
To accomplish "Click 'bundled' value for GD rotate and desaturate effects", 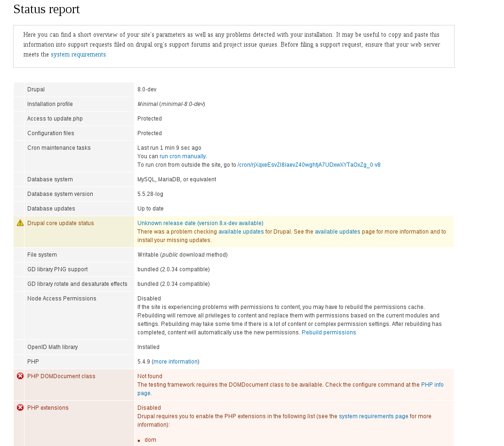I will tap(174, 284).
